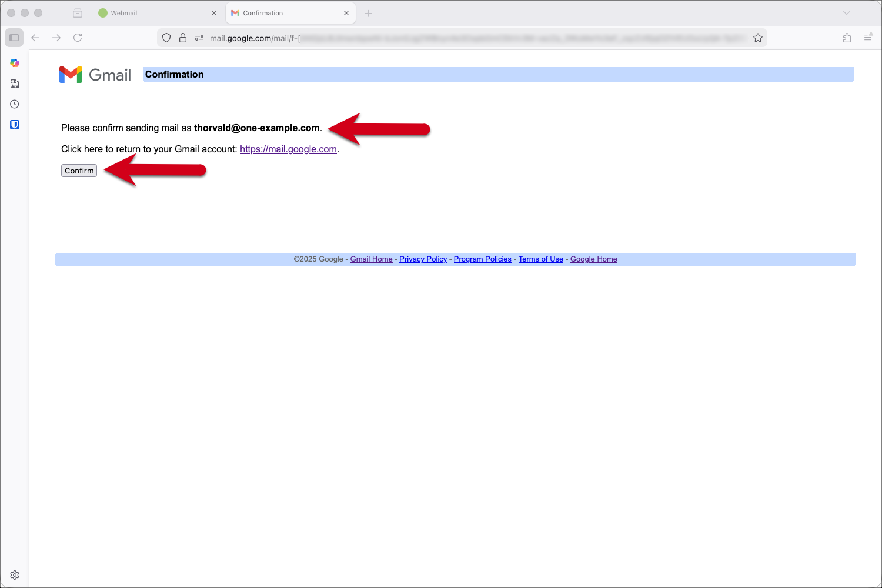Screen dimensions: 882x588
Task: Open the https://mail.google.com link
Action: (x=288, y=149)
